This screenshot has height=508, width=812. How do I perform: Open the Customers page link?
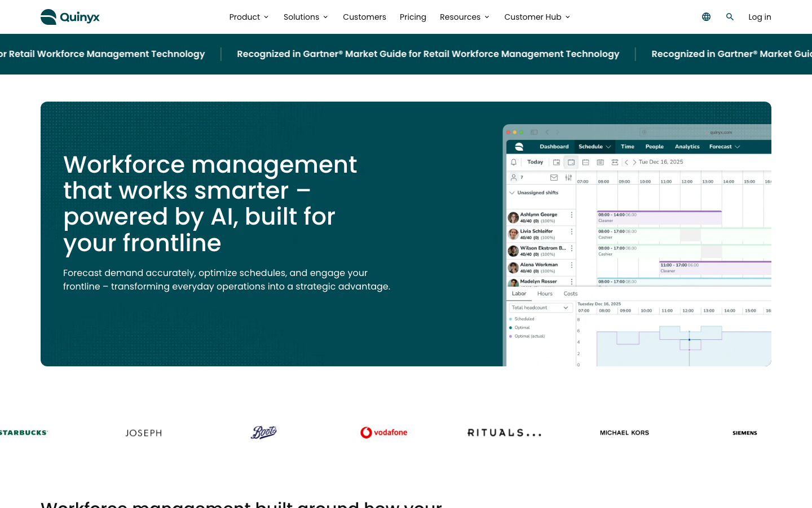point(364,17)
